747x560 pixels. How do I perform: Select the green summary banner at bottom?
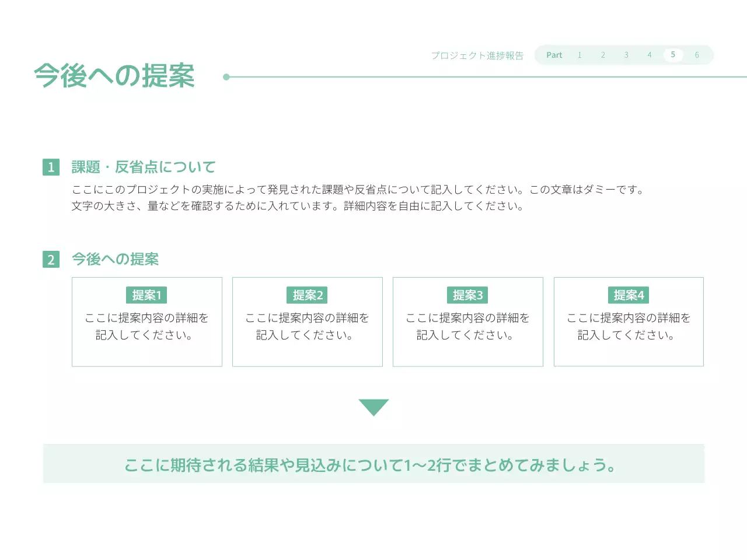click(373, 464)
